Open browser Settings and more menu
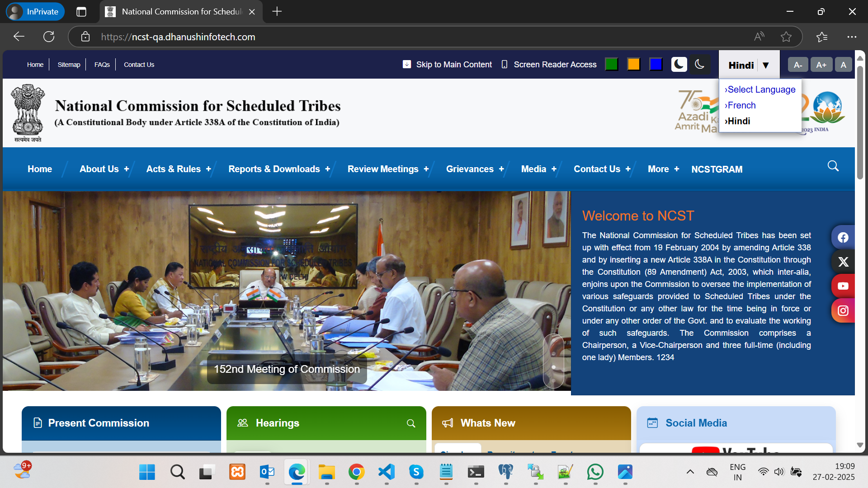 852,37
